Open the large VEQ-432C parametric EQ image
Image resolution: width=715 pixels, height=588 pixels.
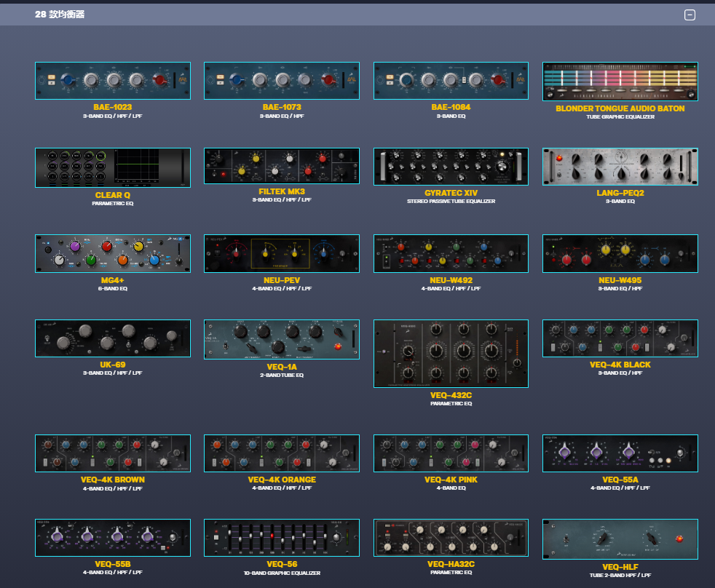[451, 354]
